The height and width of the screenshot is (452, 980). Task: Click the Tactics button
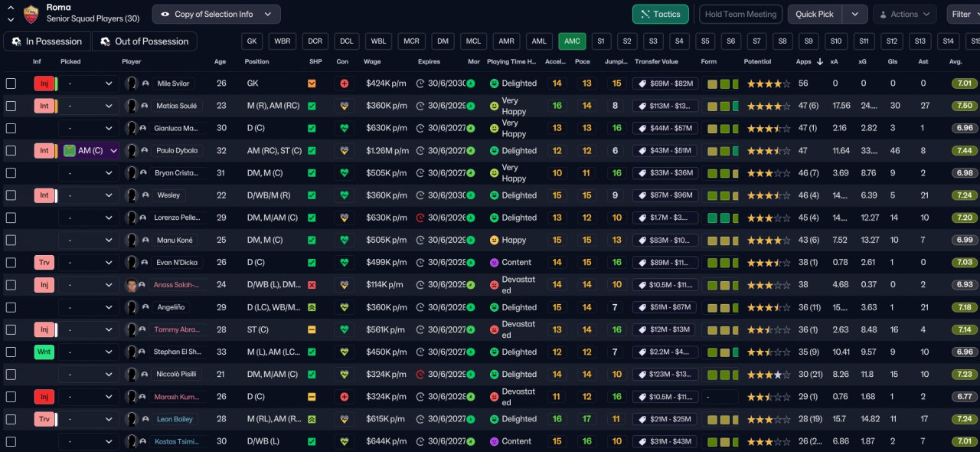[x=660, y=14]
